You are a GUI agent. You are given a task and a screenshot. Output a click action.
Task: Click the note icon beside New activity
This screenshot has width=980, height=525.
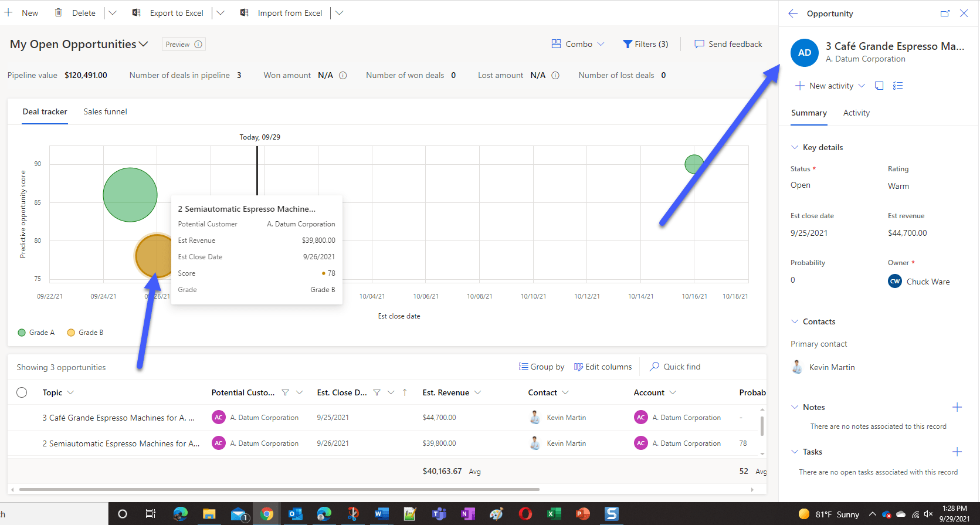point(879,86)
